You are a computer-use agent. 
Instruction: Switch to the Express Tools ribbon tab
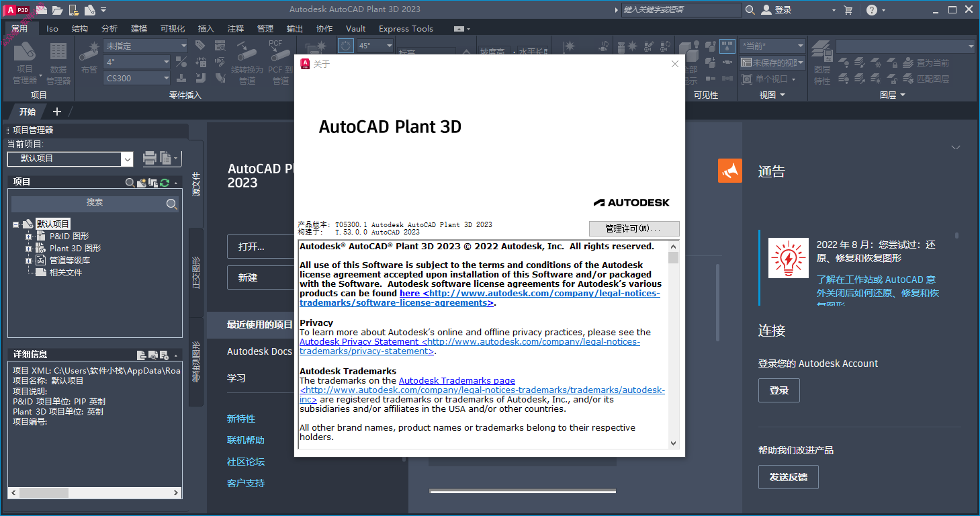tap(406, 28)
